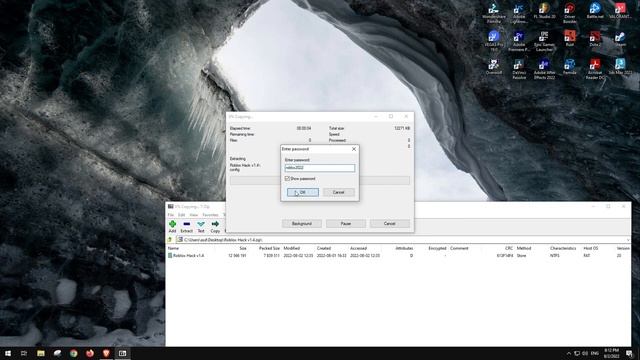Image resolution: width=640 pixels, height=360 pixels.
Task: Click the extraction progress bar
Action: pyautogui.click(x=320, y=181)
